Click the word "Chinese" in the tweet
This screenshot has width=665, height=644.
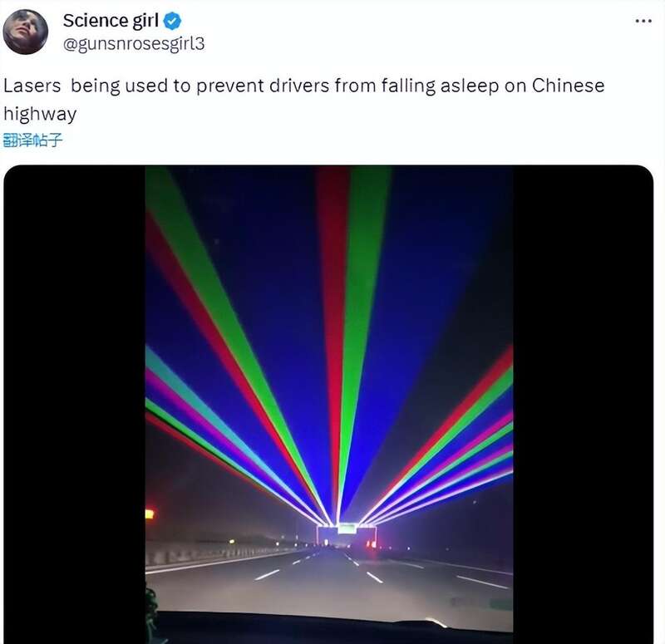click(568, 86)
